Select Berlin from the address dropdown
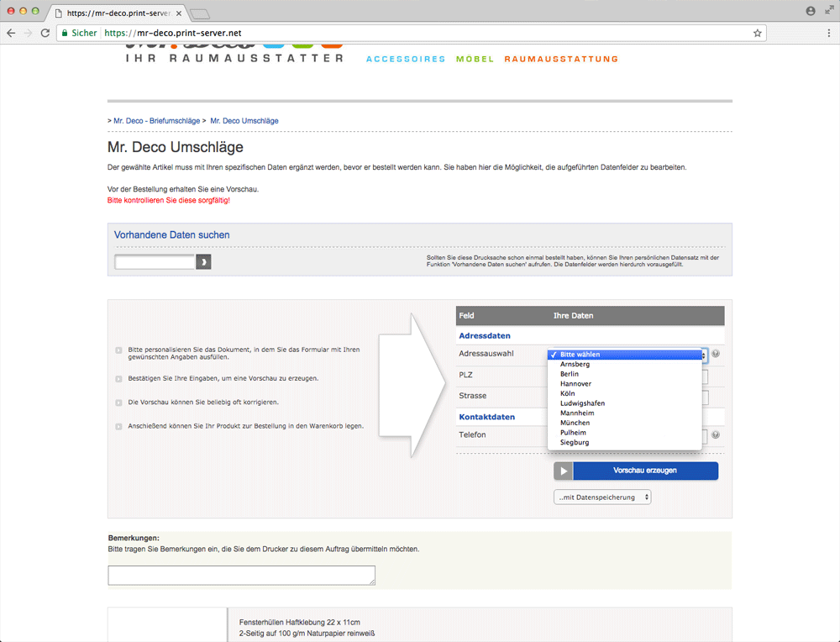 [x=625, y=374]
